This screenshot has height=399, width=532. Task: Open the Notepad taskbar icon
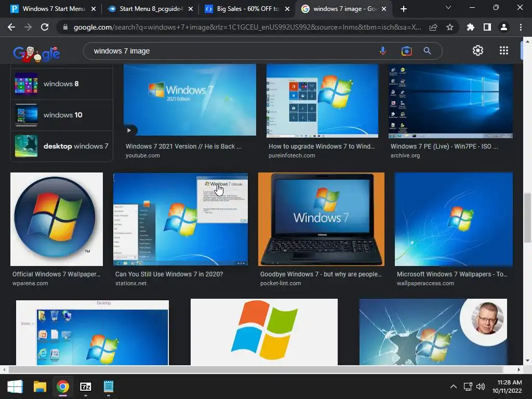point(108,387)
